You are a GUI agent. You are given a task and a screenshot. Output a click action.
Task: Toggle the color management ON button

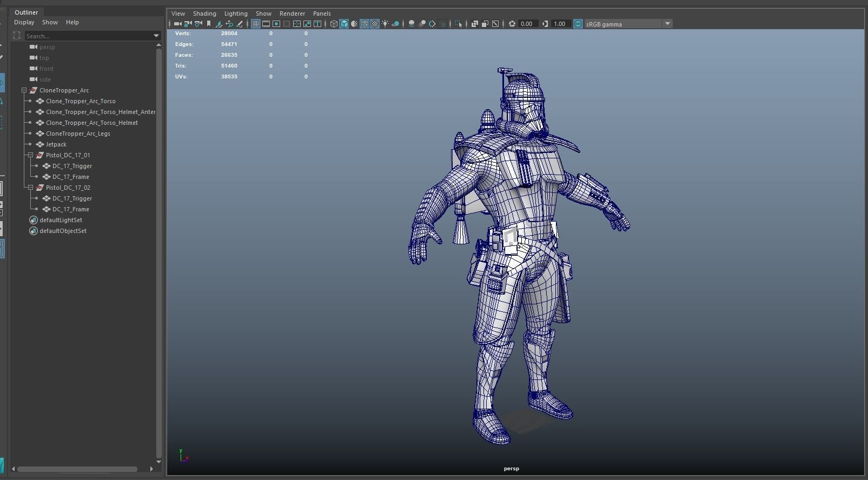pyautogui.click(x=578, y=24)
